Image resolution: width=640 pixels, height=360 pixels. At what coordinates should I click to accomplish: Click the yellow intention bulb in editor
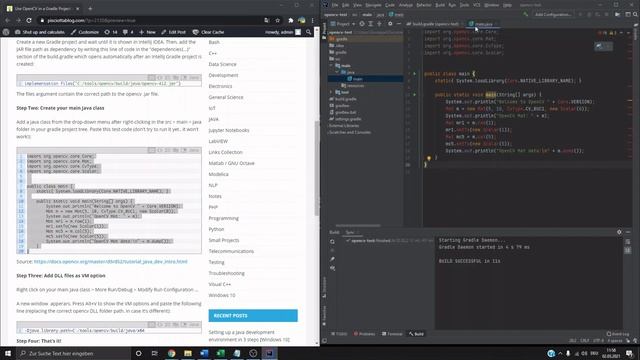pos(429,158)
